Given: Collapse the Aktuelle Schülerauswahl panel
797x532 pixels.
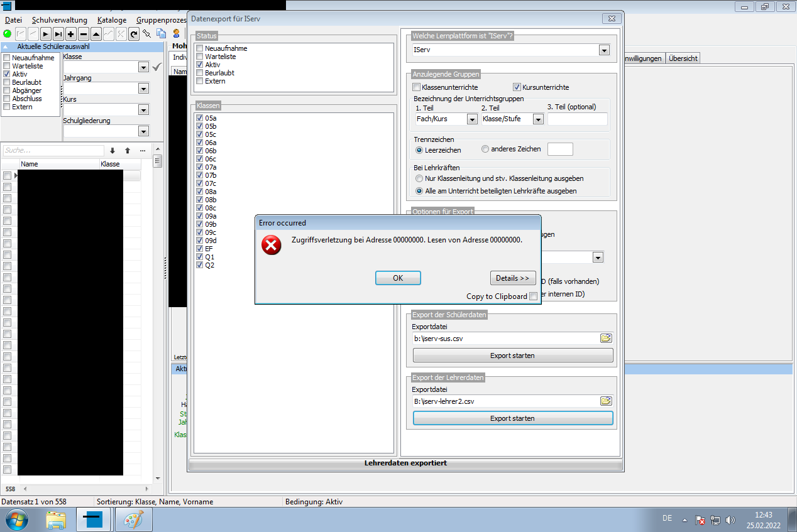Looking at the screenshot, I should pos(5,47).
